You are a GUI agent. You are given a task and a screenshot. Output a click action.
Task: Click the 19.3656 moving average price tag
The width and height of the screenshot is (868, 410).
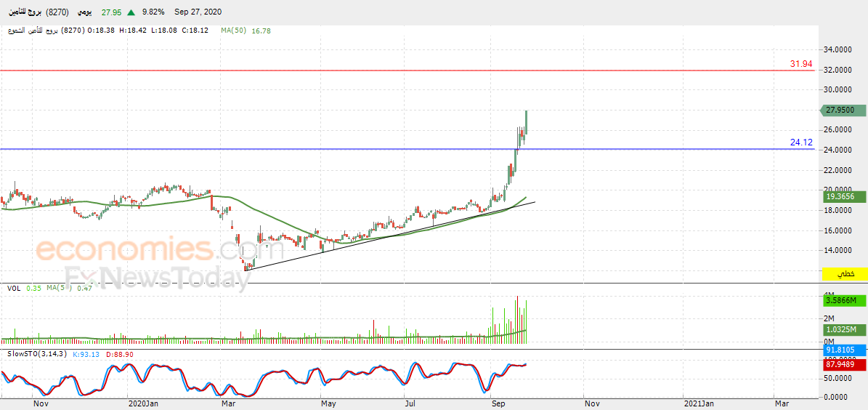pos(845,197)
